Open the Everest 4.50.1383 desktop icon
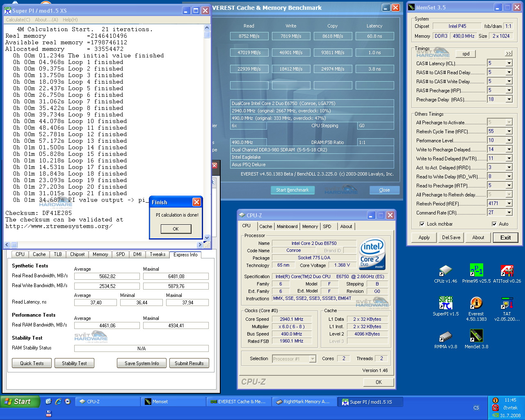Viewport: 525px width, 420px height. [x=476, y=304]
